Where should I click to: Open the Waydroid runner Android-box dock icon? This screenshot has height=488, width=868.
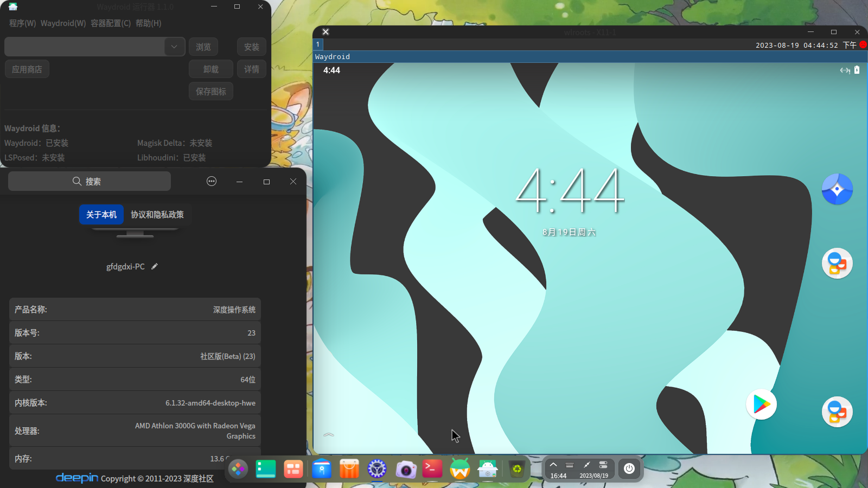(488, 468)
